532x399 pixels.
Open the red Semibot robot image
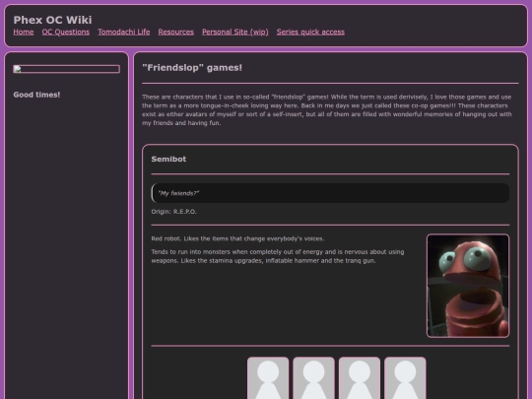pos(468,286)
